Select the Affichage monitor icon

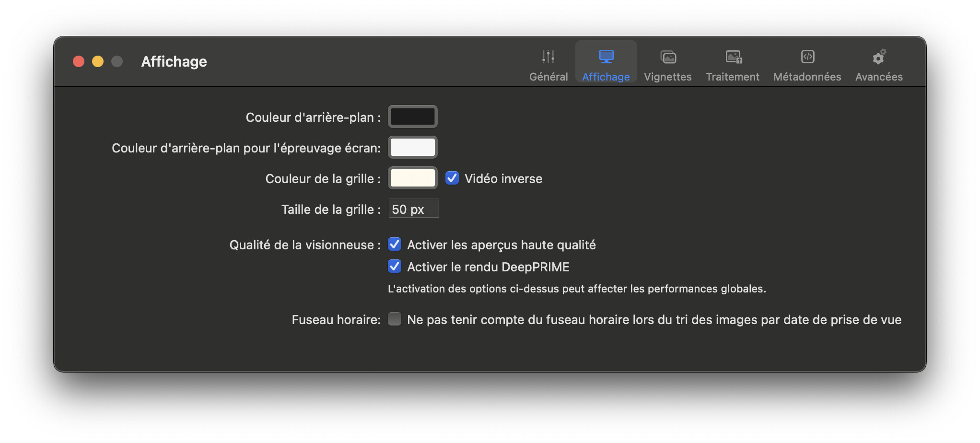606,57
